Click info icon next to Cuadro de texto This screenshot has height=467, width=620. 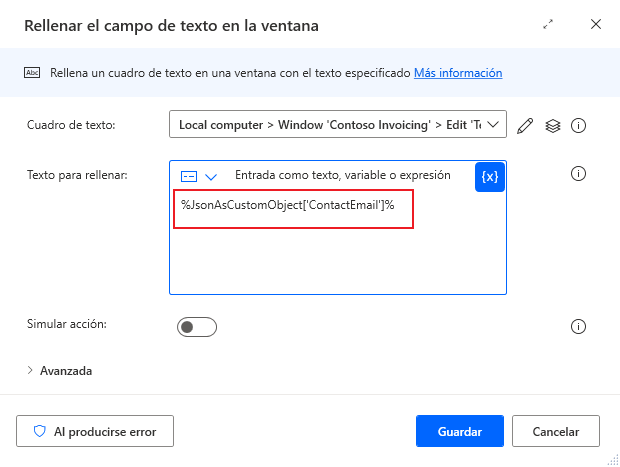tap(577, 126)
